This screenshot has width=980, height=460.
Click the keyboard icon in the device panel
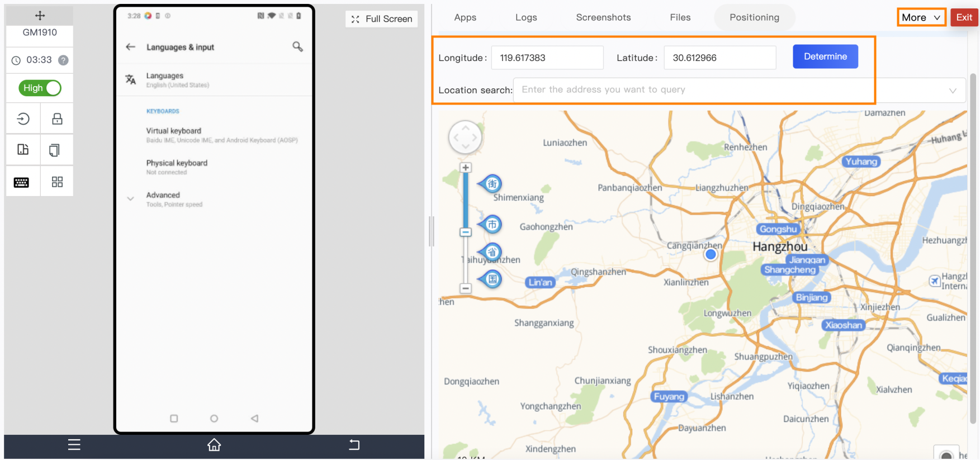click(x=21, y=182)
